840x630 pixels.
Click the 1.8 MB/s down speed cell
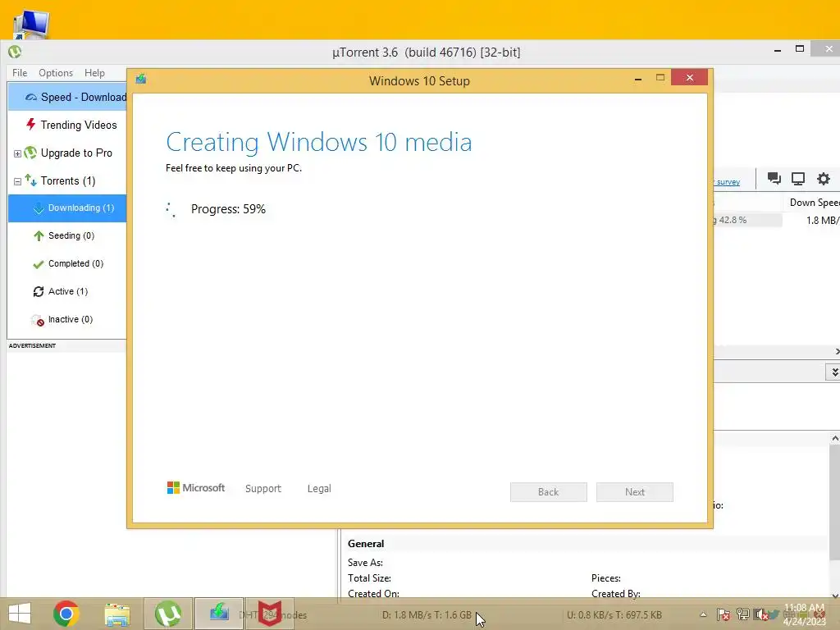pos(823,220)
